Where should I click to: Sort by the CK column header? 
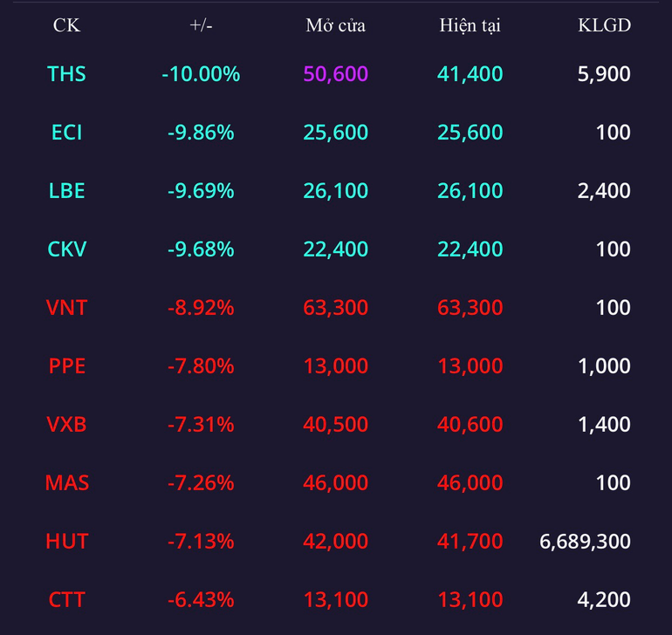click(66, 25)
